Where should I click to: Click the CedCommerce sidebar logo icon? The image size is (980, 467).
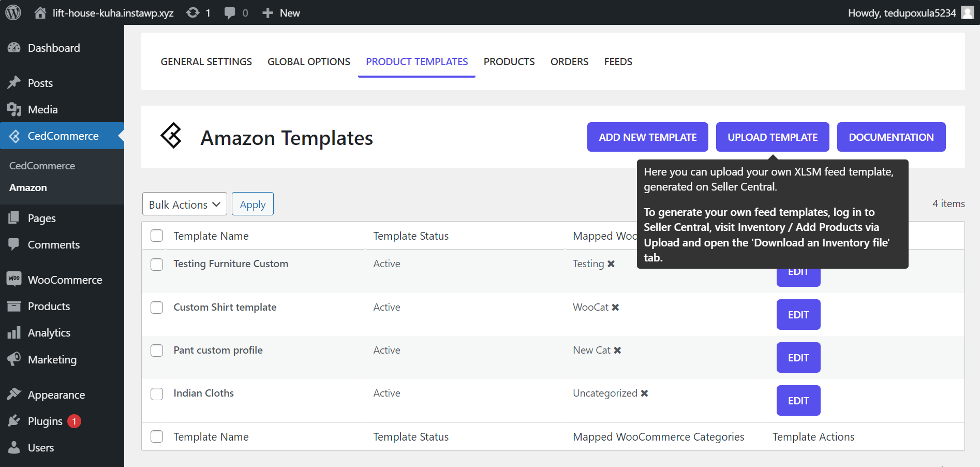(14, 136)
